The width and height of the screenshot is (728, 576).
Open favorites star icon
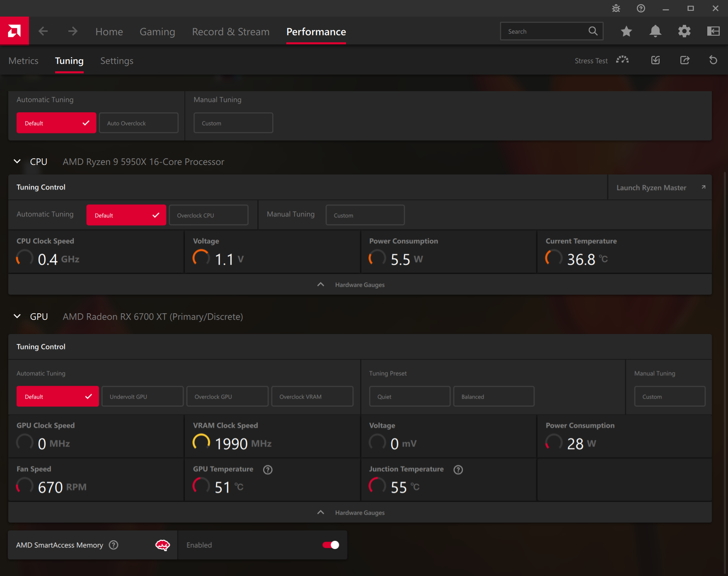pyautogui.click(x=626, y=31)
